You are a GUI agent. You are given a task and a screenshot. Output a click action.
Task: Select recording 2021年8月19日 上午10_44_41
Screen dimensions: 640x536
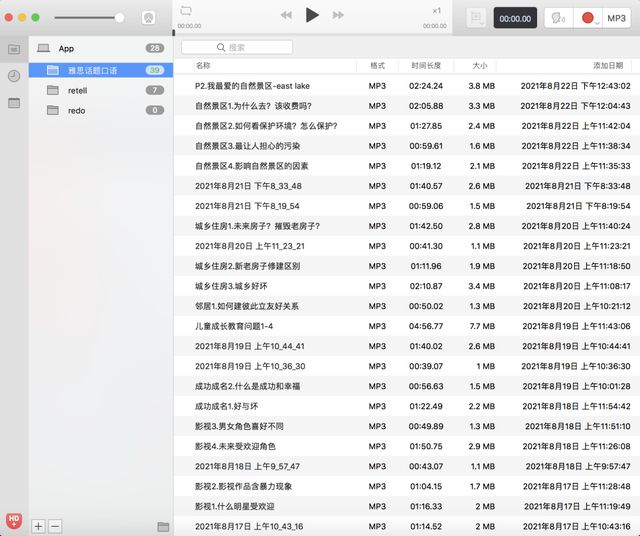407,346
